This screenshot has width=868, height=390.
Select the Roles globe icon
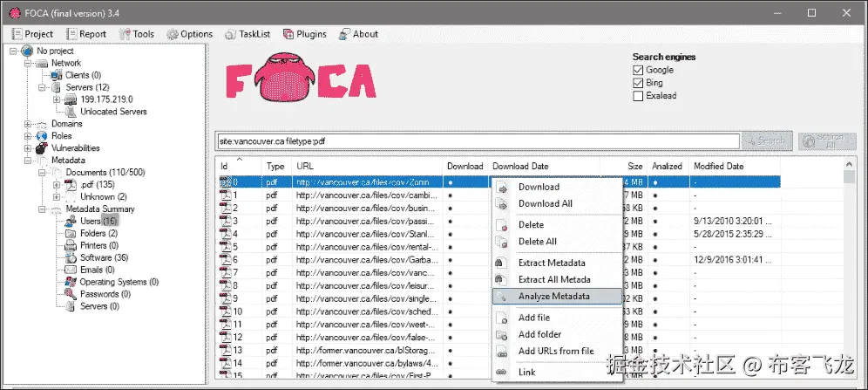(x=42, y=136)
